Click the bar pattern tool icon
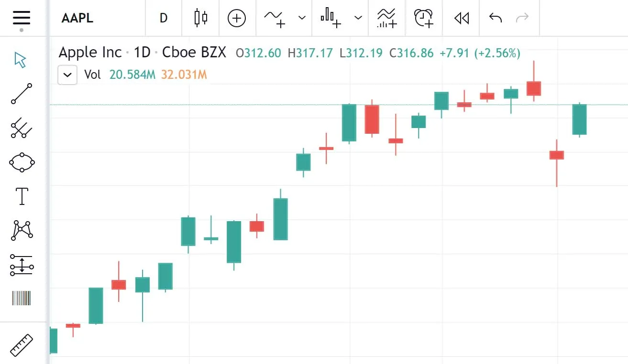628x364 pixels. pos(22,299)
